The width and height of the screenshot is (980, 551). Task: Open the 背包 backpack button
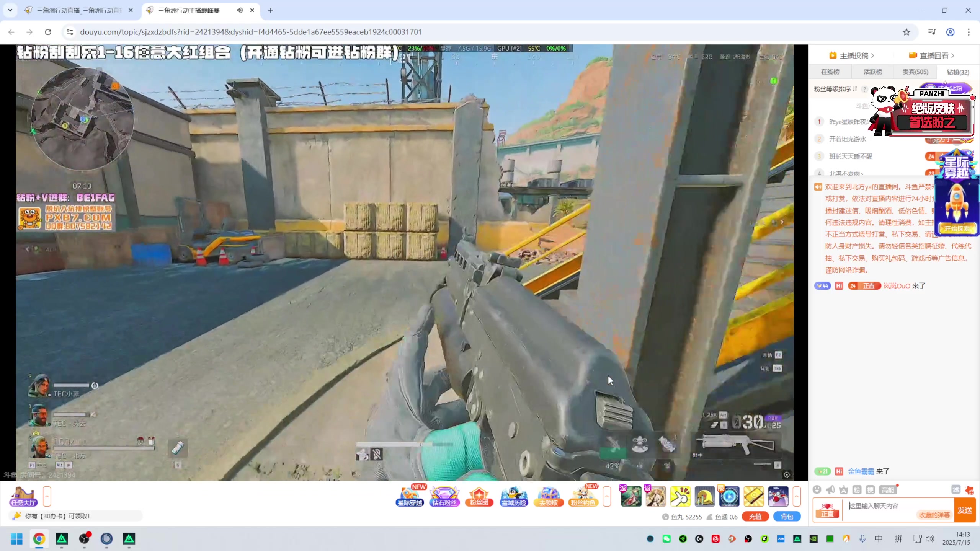(787, 517)
